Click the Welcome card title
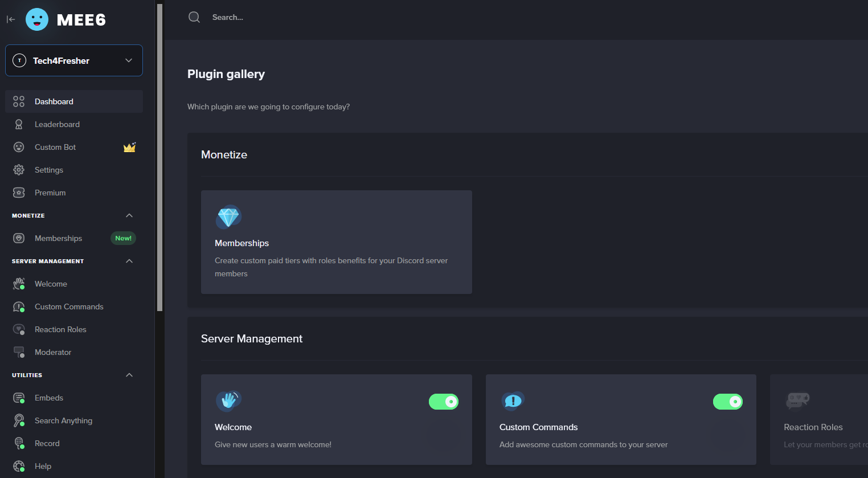 [x=233, y=427]
